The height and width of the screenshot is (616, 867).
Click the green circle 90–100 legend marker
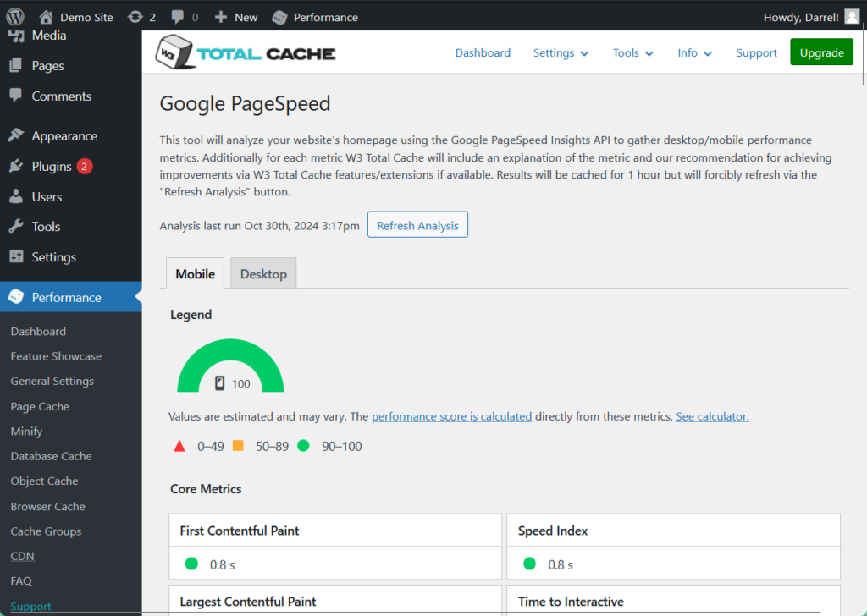coord(303,445)
